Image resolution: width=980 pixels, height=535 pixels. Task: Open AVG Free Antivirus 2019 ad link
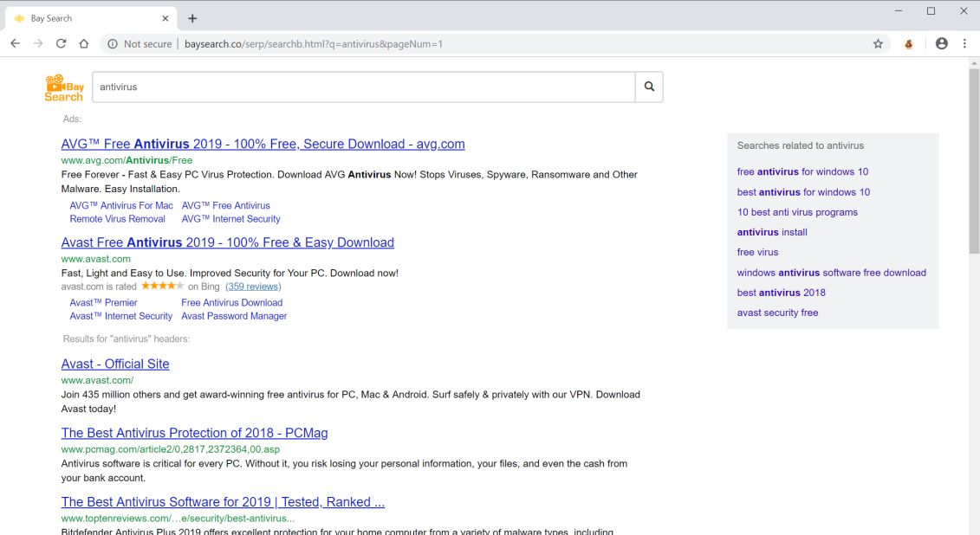(x=263, y=145)
